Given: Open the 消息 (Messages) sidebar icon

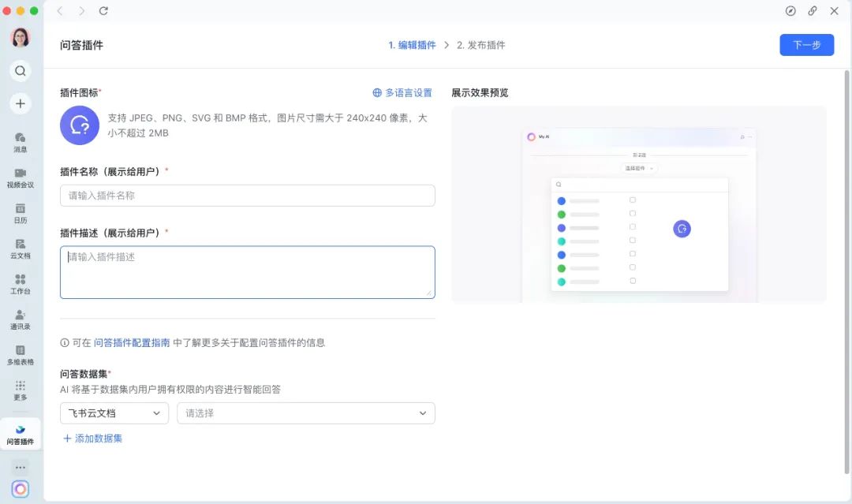Looking at the screenshot, I should click(21, 140).
